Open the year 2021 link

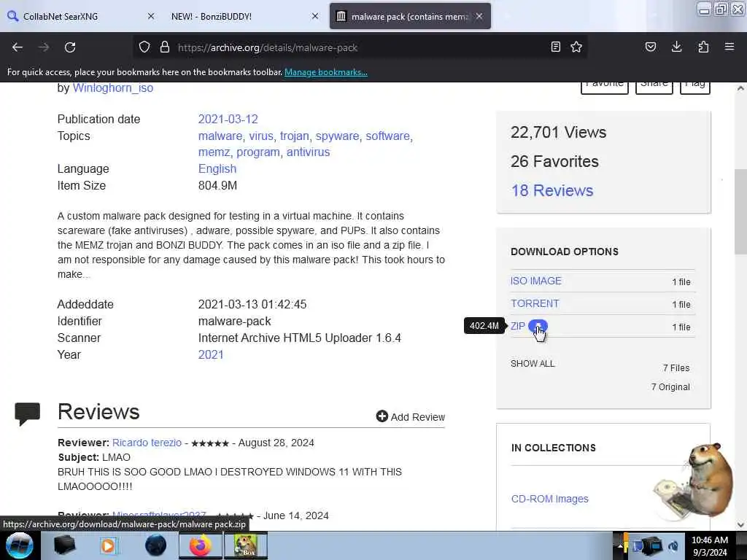click(211, 355)
